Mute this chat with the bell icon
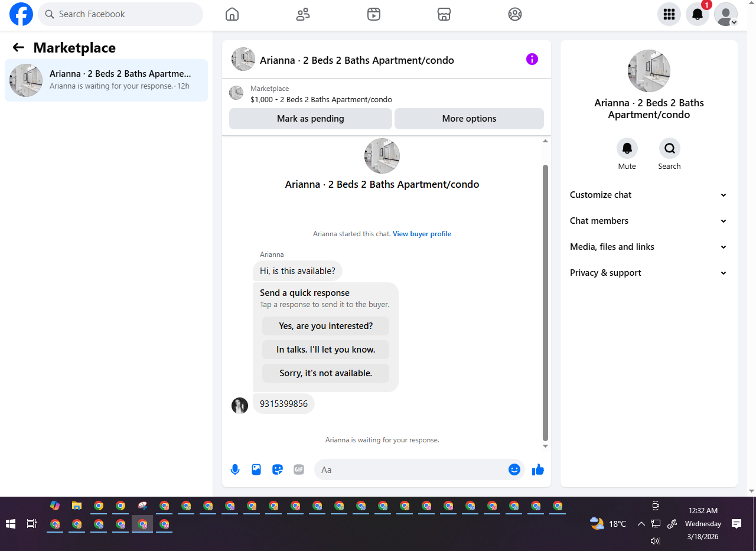The image size is (756, 551). 627,148
